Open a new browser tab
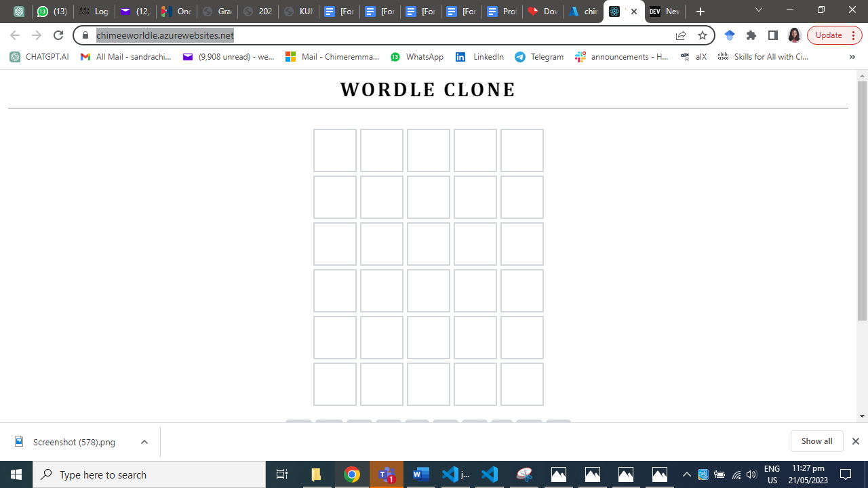Viewport: 868px width, 488px height. pyautogui.click(x=701, y=12)
